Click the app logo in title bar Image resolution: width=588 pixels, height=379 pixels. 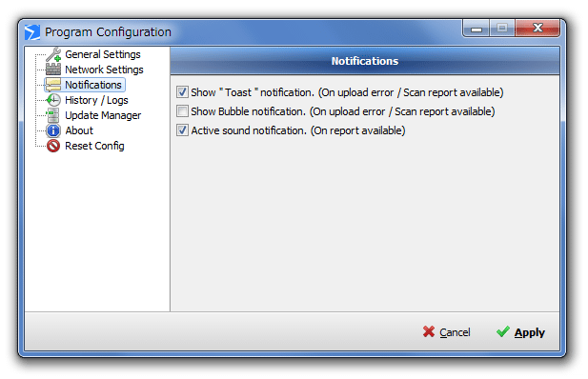[32, 32]
